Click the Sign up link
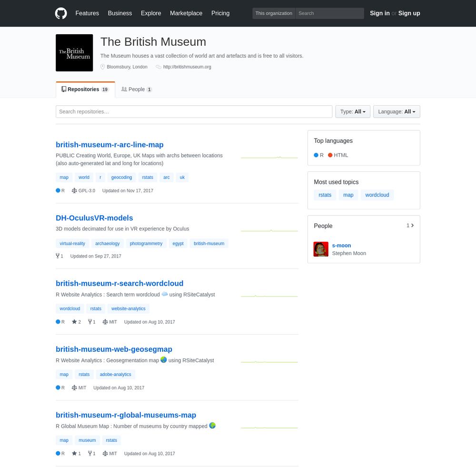Screen dimensions: 476x476 pos(409,13)
